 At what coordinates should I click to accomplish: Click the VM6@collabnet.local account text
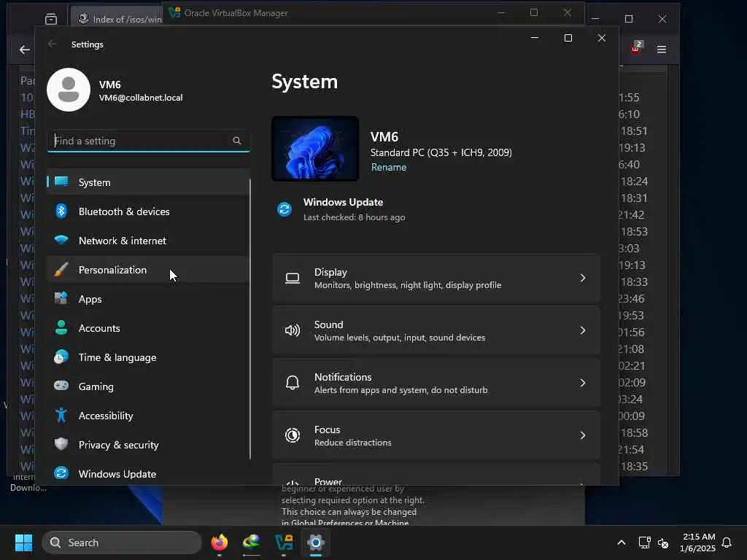[141, 98]
